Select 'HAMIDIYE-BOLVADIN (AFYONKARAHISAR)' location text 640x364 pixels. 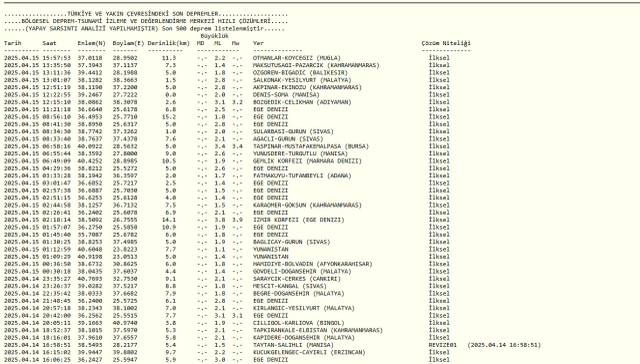pos(313,264)
